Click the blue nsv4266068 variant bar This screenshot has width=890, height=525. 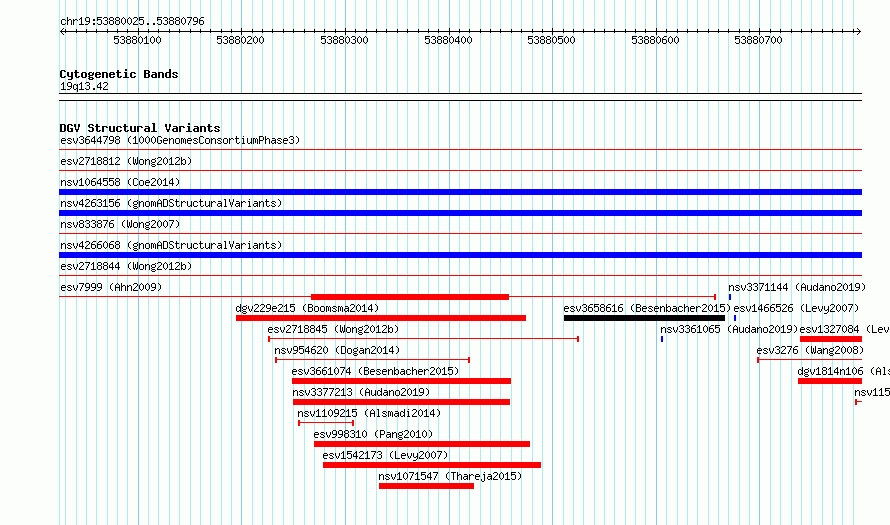[x=460, y=255]
